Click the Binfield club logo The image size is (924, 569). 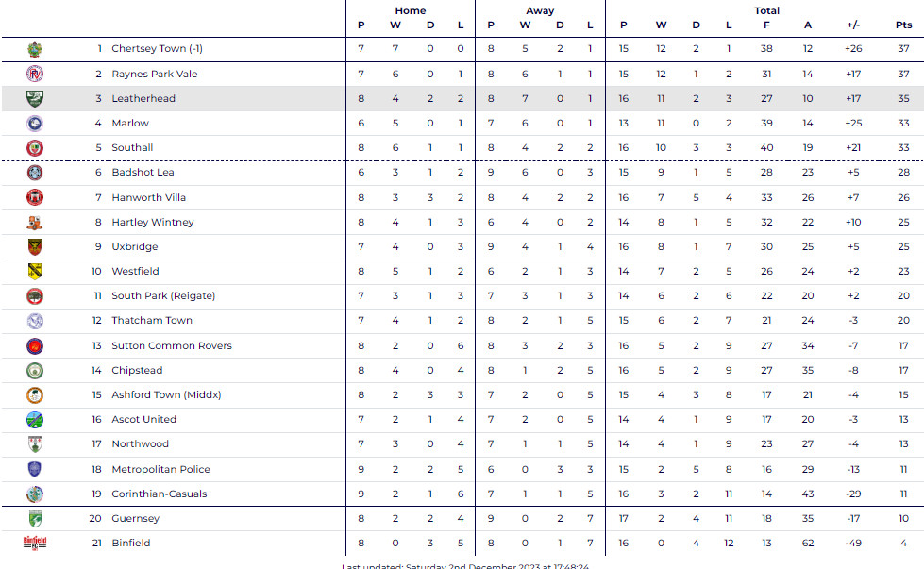(x=35, y=543)
